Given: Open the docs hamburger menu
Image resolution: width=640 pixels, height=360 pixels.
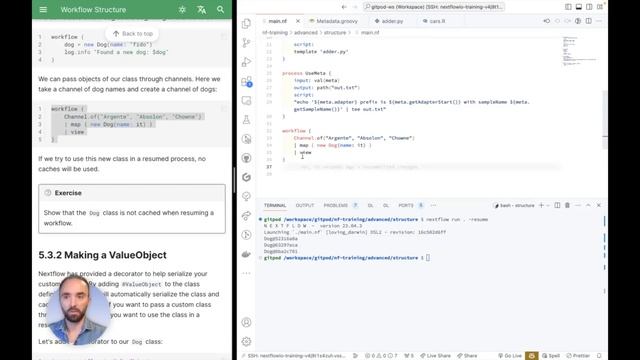Looking at the screenshot, I should (x=43, y=9).
